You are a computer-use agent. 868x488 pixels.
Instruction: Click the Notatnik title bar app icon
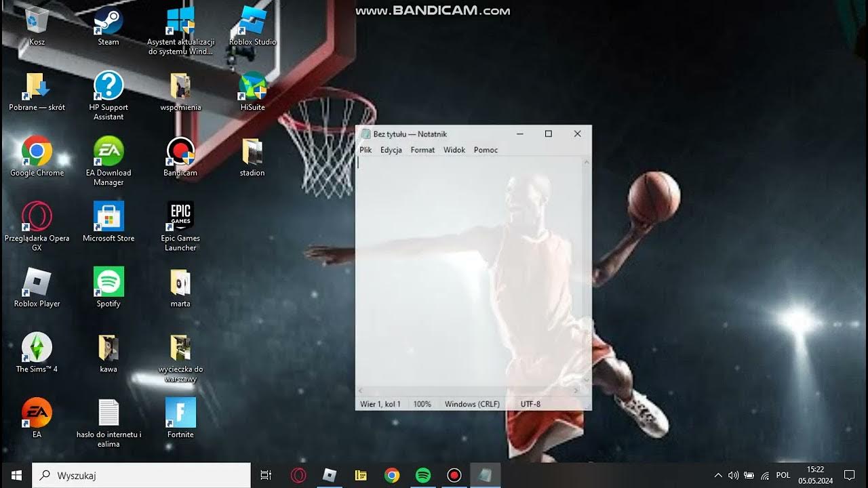tap(366, 134)
